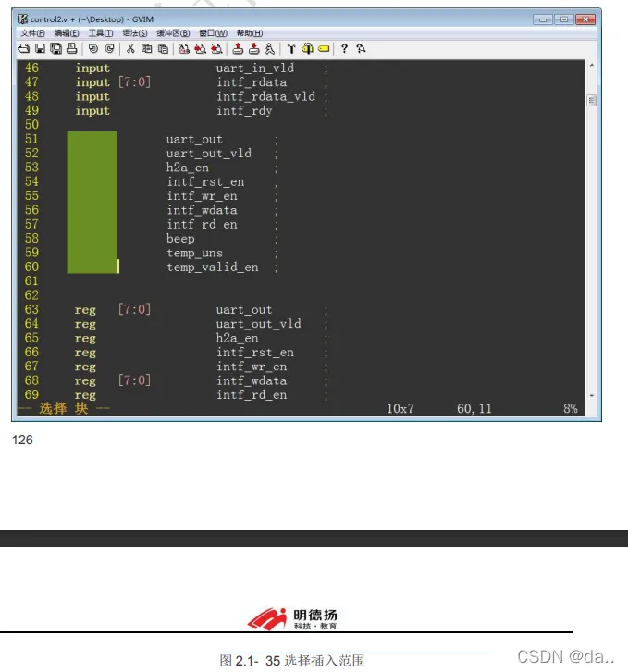Screen dimensions: 628x672
Task: Click the Open file toolbar icon
Action: click(x=24, y=48)
